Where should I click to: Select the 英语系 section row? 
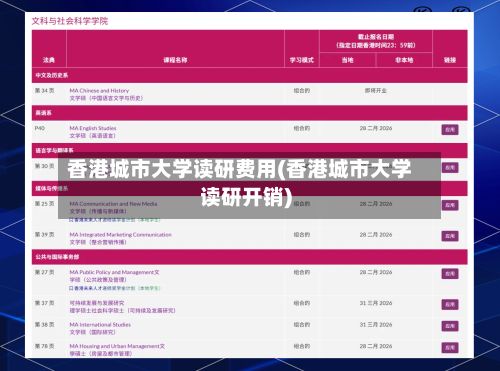(250, 113)
